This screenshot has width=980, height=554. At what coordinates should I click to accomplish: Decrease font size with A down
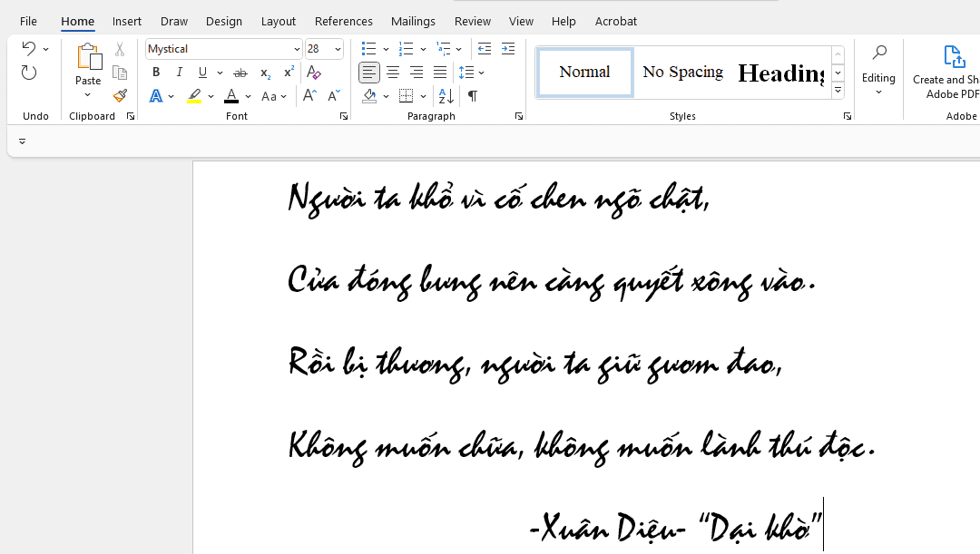click(334, 95)
